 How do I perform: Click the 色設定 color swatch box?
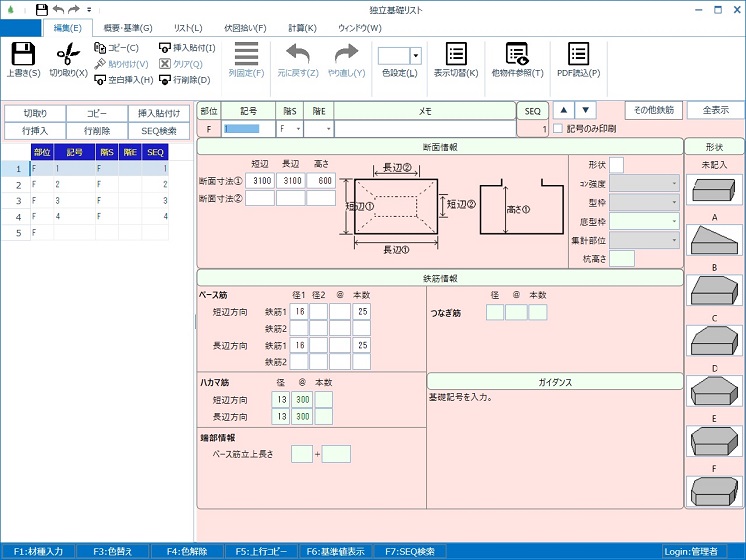(x=393, y=56)
